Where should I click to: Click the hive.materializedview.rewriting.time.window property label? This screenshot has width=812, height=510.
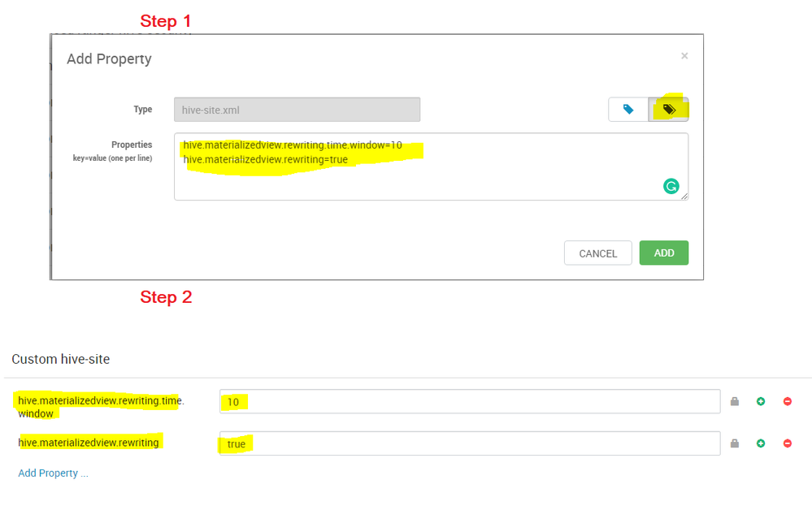pos(101,407)
